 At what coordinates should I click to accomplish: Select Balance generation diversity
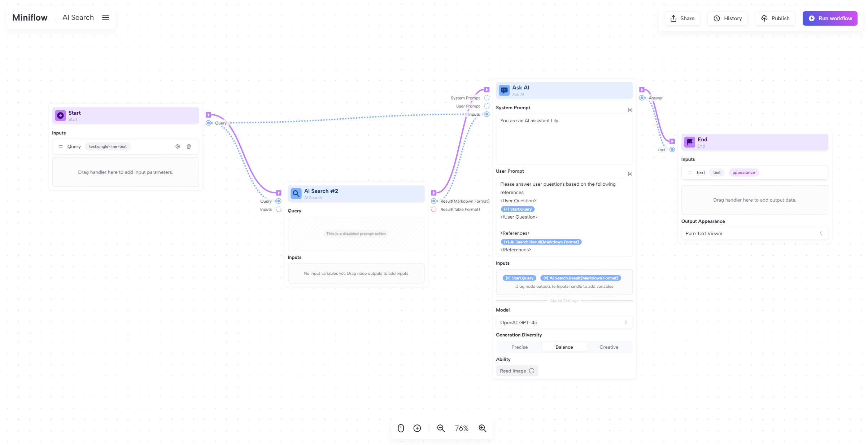(564, 347)
